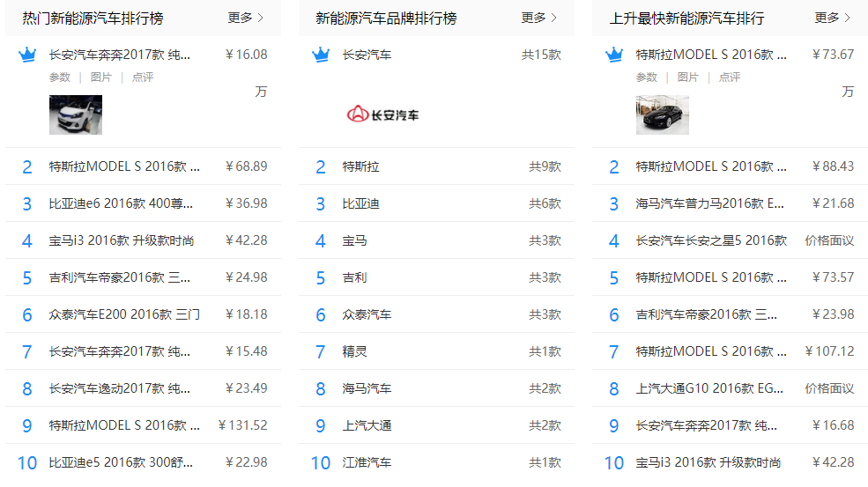Open 图片 link under 长安汽车奔奔2017款
The width and height of the screenshot is (868, 487).
(101, 77)
